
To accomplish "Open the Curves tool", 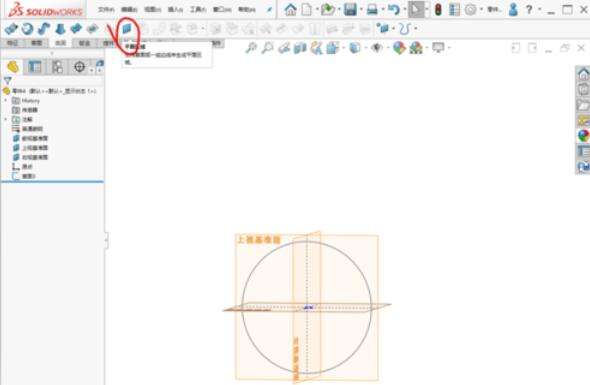I will (404, 29).
